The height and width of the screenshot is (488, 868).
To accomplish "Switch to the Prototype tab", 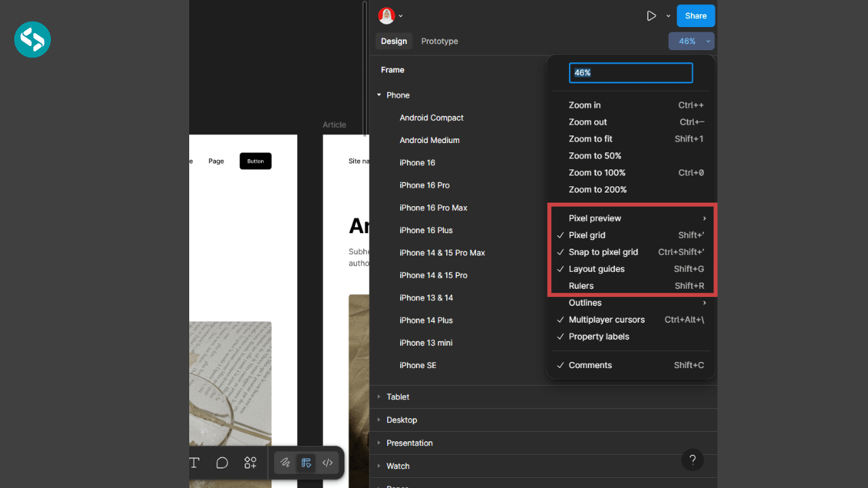I will click(439, 41).
